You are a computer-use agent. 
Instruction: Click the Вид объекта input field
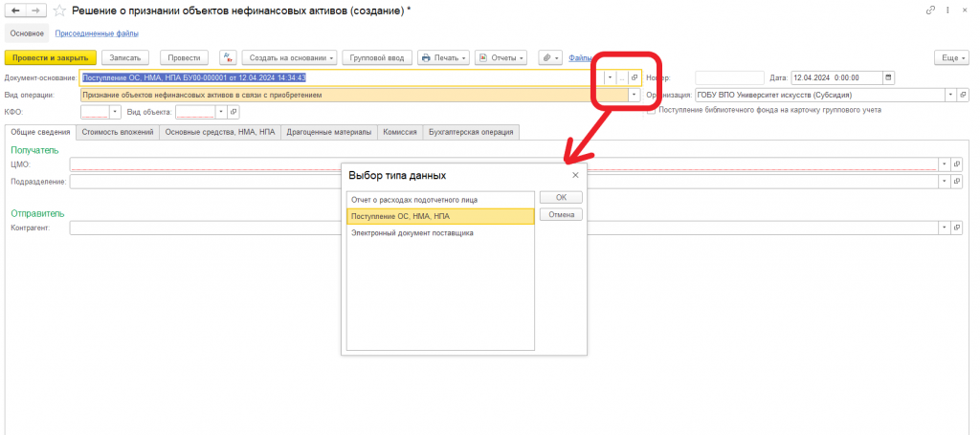pos(195,112)
